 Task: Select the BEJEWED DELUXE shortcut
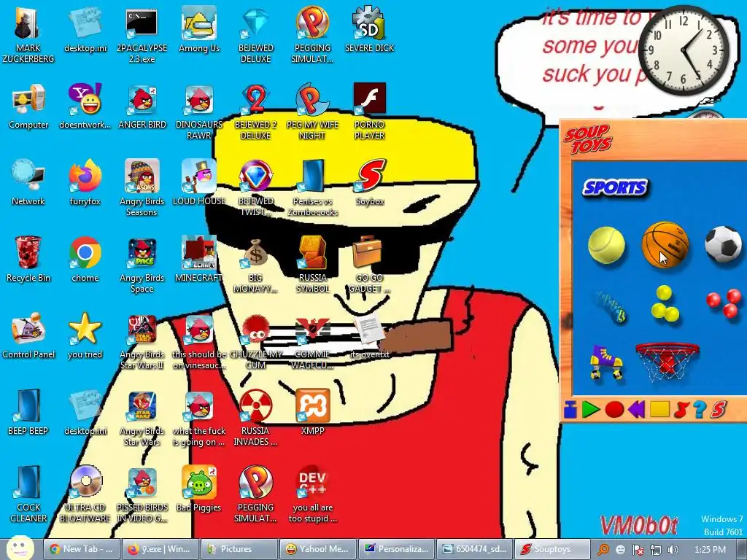click(256, 35)
